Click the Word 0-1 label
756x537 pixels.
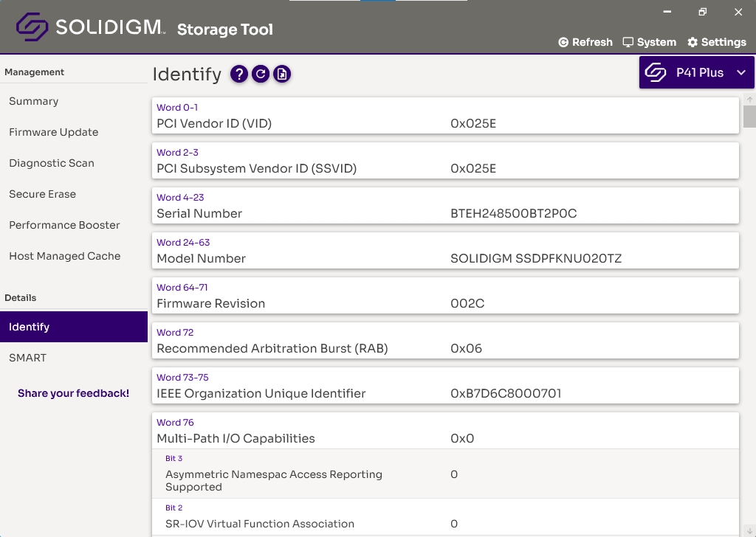point(177,108)
